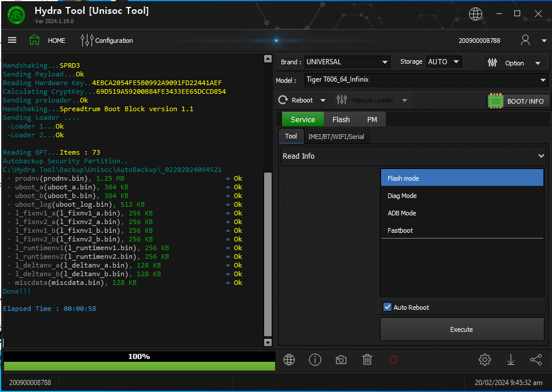This screenshot has width=552, height=392.
Task: Select ADB Mode in the list
Action: (462, 213)
